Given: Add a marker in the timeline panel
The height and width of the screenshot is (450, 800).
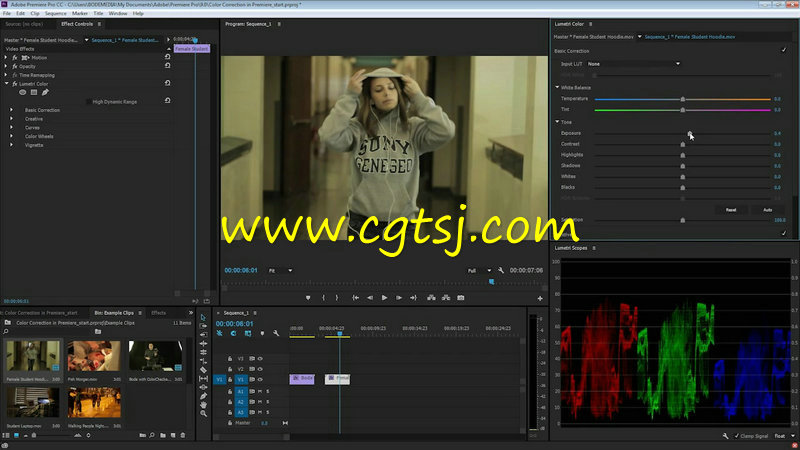Looking at the screenshot, I should pos(262,333).
